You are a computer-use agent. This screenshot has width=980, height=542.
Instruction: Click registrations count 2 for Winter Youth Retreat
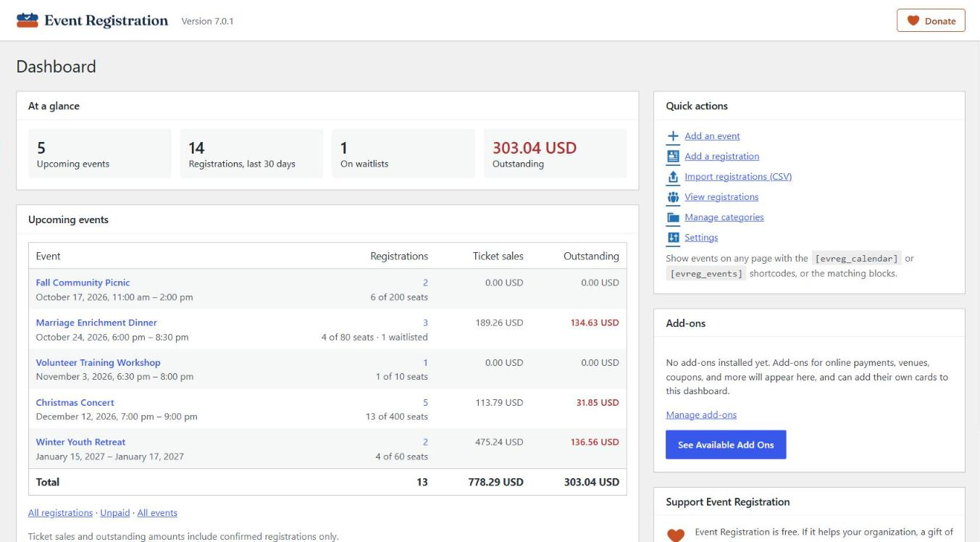pos(425,442)
